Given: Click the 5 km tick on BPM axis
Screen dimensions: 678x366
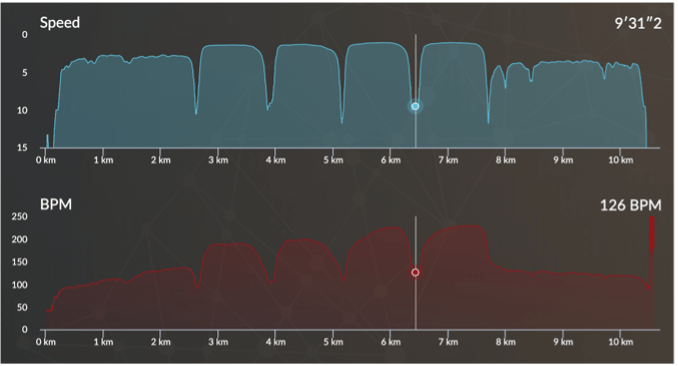Looking at the screenshot, I should tap(333, 342).
